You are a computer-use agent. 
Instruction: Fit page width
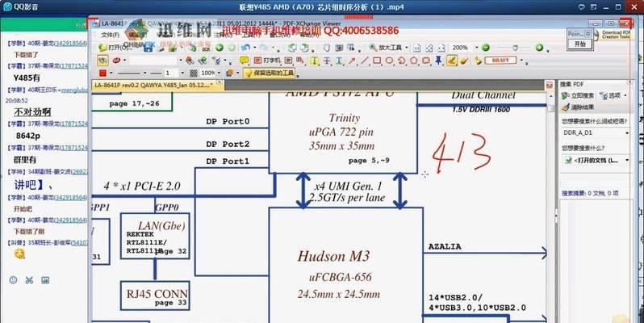tap(441, 48)
